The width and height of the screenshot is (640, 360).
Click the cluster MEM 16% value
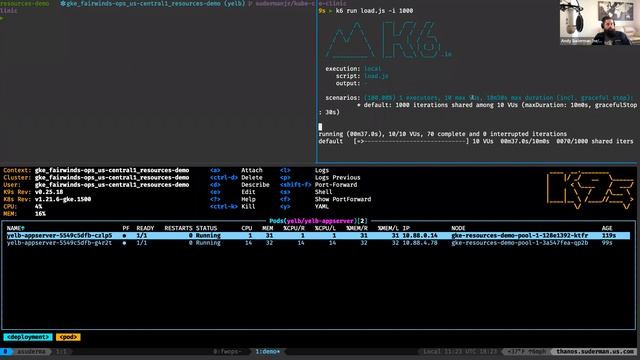(x=40, y=214)
